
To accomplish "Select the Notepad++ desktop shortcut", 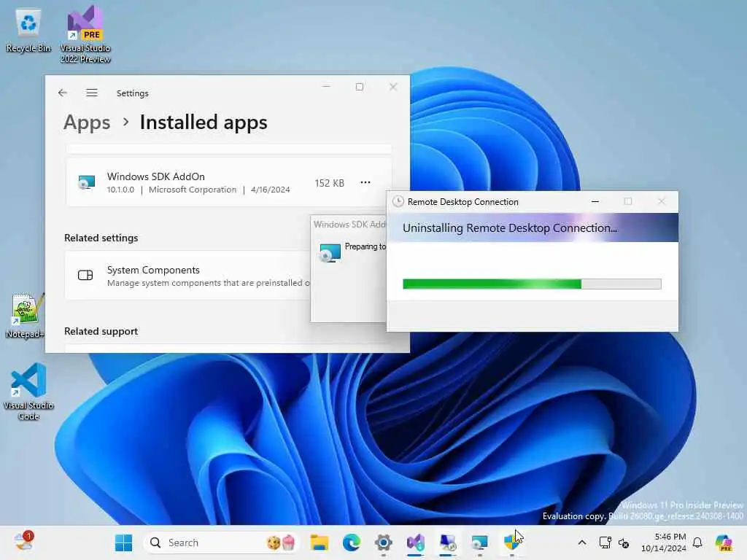I will click(x=26, y=316).
